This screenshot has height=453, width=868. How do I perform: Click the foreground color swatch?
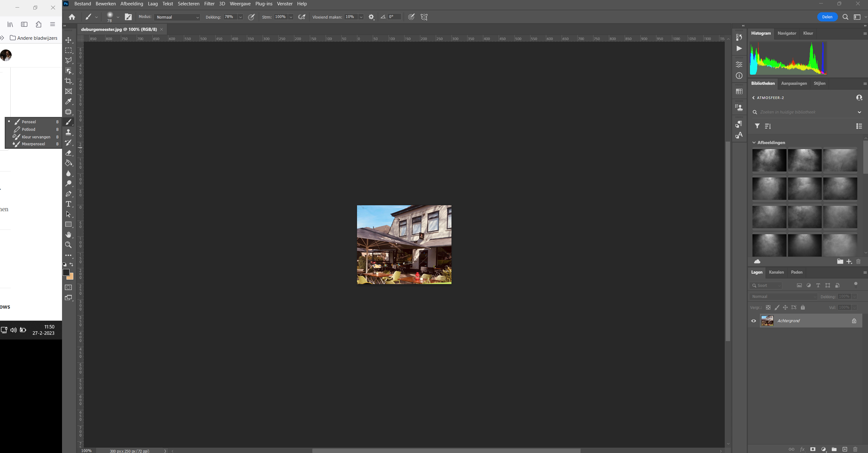coord(67,272)
